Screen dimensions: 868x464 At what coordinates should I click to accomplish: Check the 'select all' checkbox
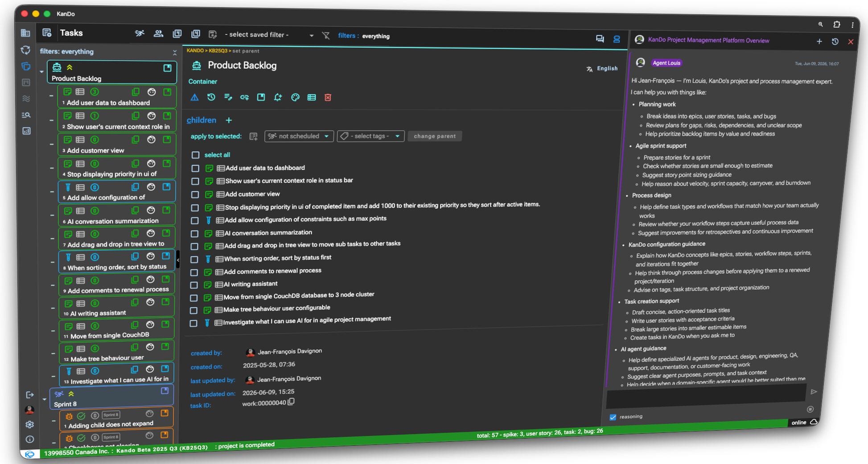pos(195,155)
